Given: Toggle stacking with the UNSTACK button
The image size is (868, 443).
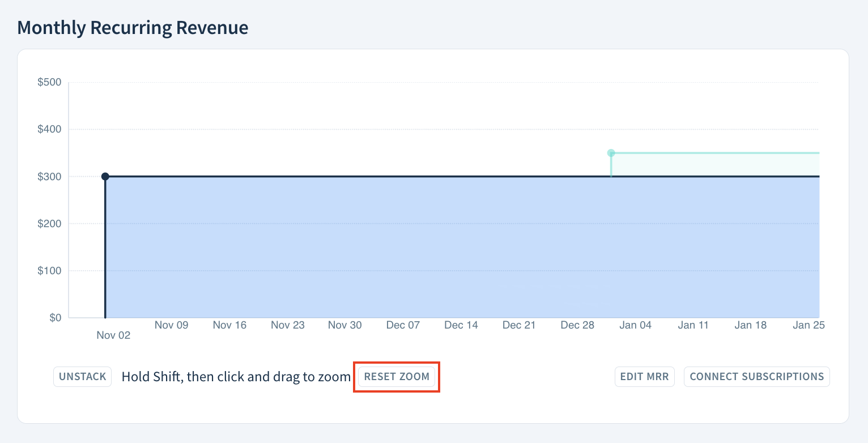Looking at the screenshot, I should click(82, 376).
